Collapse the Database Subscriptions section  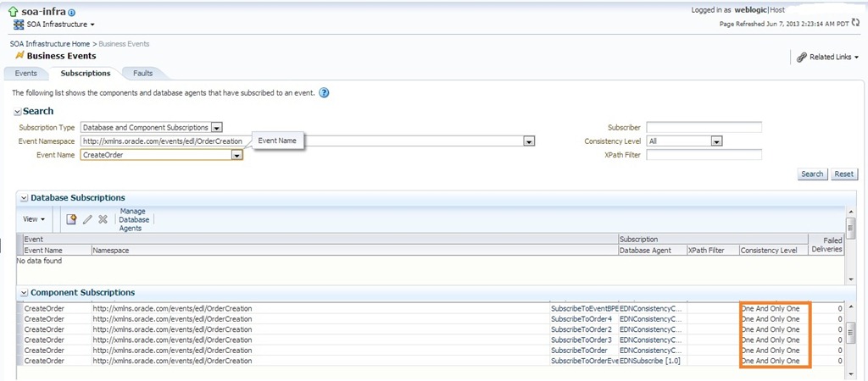pos(24,197)
